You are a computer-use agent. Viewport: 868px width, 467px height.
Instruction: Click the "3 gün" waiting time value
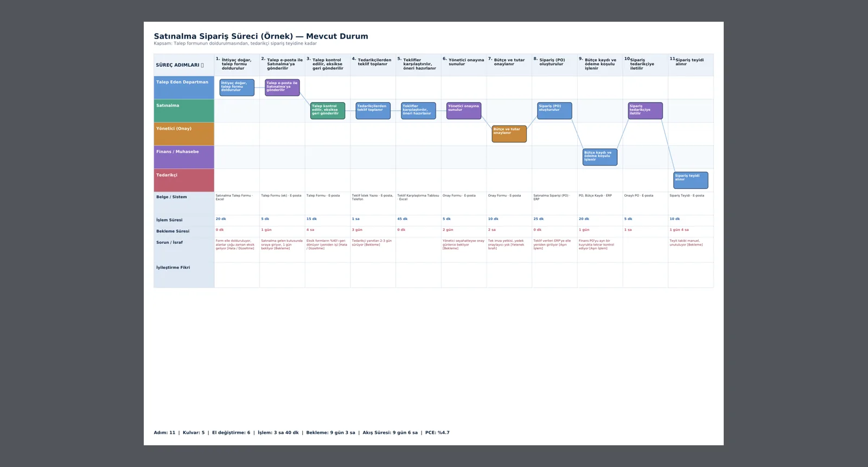[357, 230]
